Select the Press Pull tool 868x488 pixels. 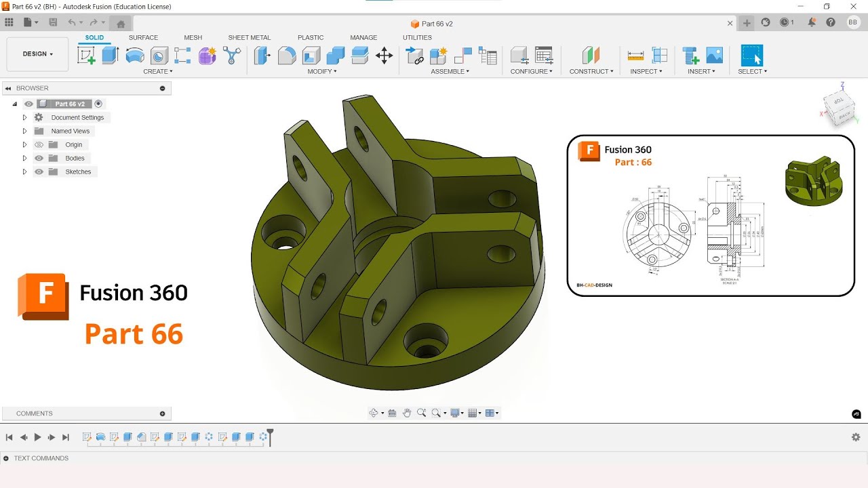[x=262, y=56]
